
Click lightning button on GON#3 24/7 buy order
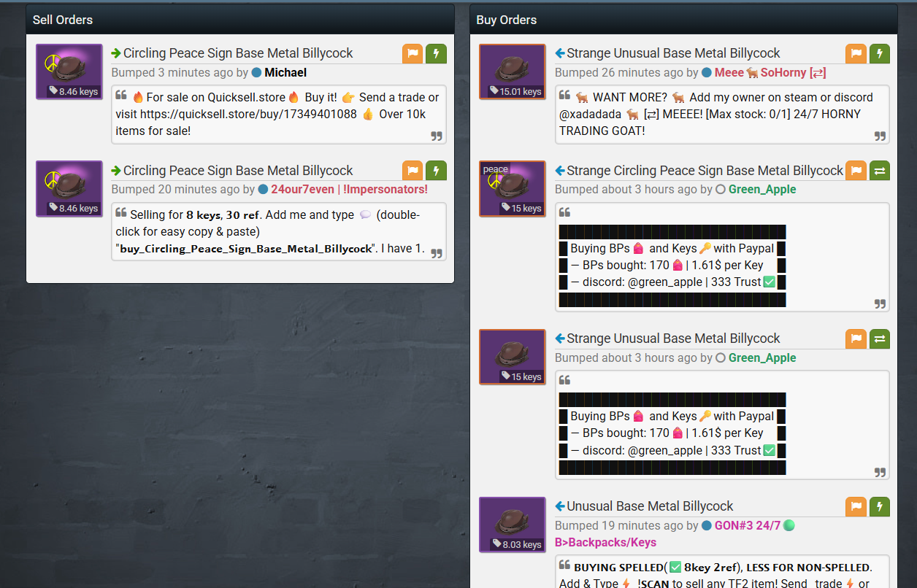click(880, 506)
